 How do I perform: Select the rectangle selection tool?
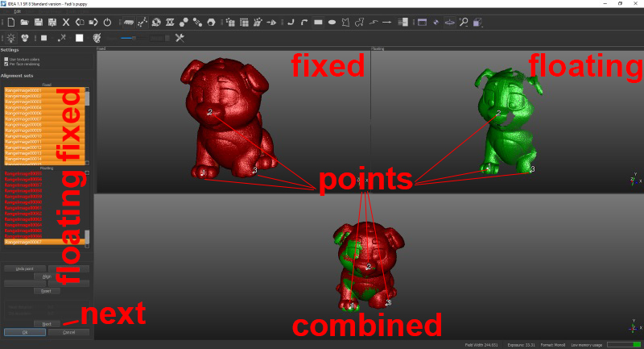(x=318, y=23)
